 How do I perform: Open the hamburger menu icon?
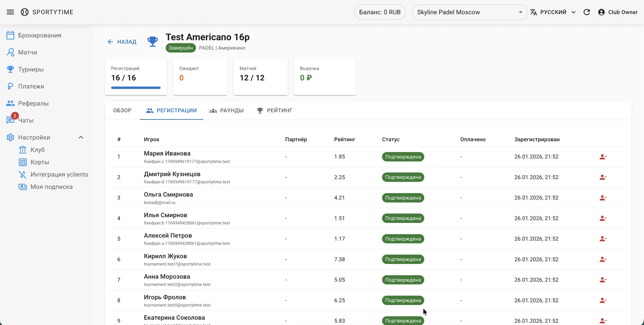point(10,12)
